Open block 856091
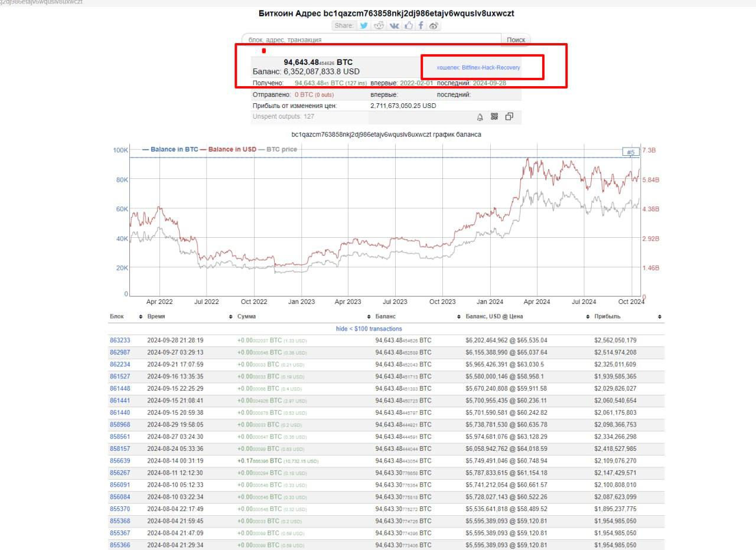This screenshot has width=756, height=550. tap(120, 484)
